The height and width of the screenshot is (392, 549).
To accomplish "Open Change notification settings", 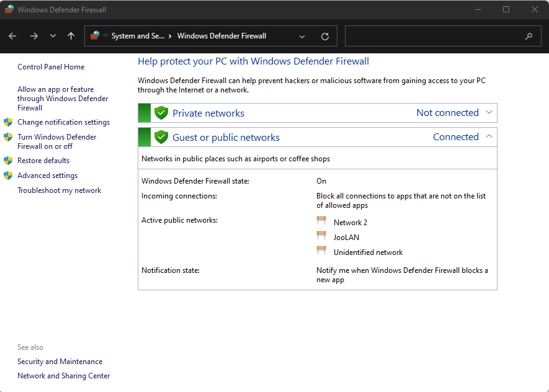I will click(64, 122).
